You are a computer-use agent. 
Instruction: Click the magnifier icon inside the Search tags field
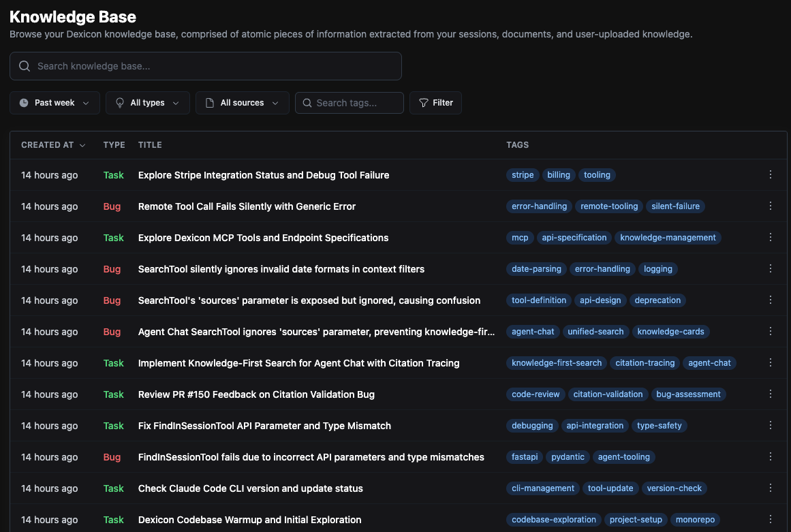[307, 102]
